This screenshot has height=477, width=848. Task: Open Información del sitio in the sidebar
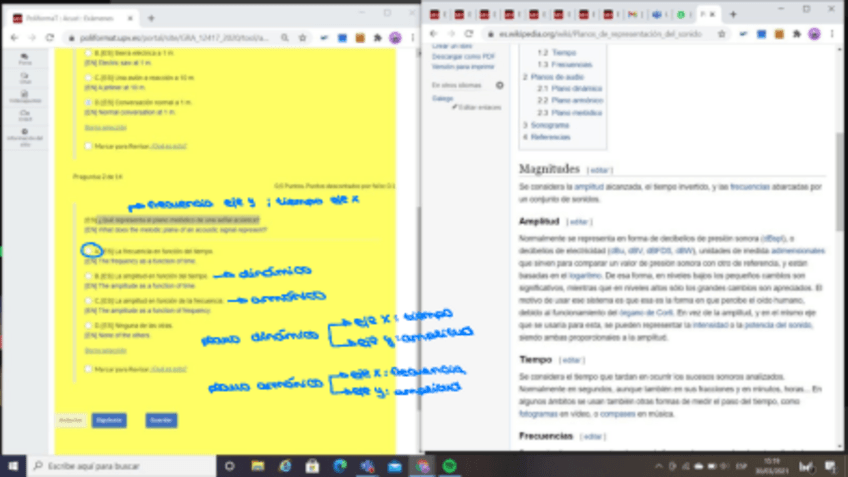(x=25, y=138)
